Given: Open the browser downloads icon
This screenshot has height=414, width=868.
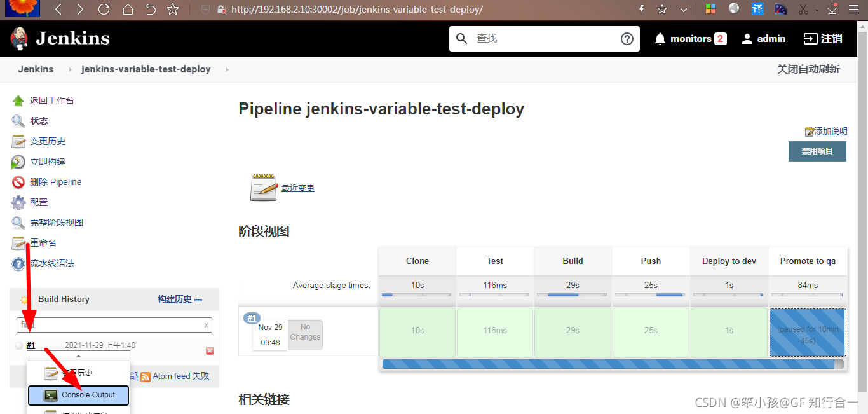Looking at the screenshot, I should pos(832,10).
